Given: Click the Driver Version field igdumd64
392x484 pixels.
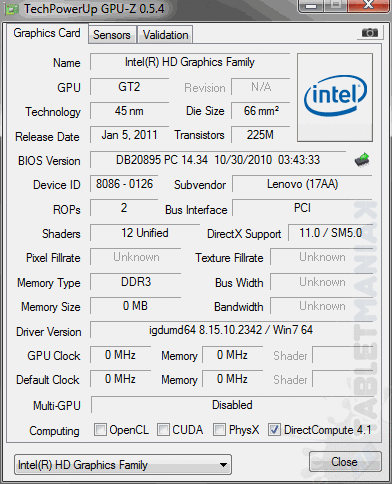Looking at the screenshot, I should coord(231,330).
